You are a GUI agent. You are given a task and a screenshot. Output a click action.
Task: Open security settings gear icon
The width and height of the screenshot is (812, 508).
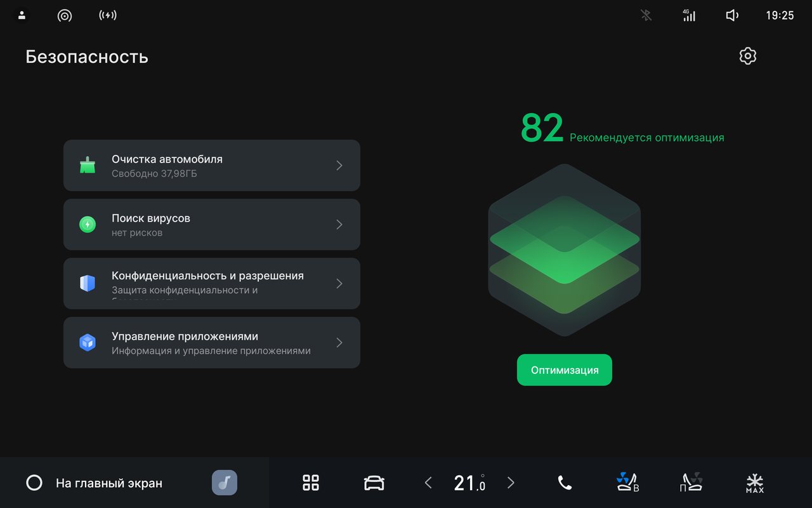click(x=748, y=56)
